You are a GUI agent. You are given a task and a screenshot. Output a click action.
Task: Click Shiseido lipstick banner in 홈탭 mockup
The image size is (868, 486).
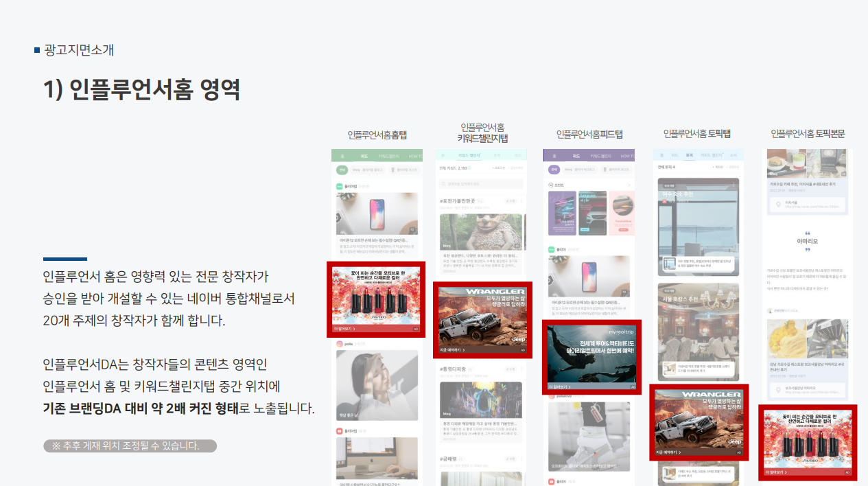click(x=376, y=299)
